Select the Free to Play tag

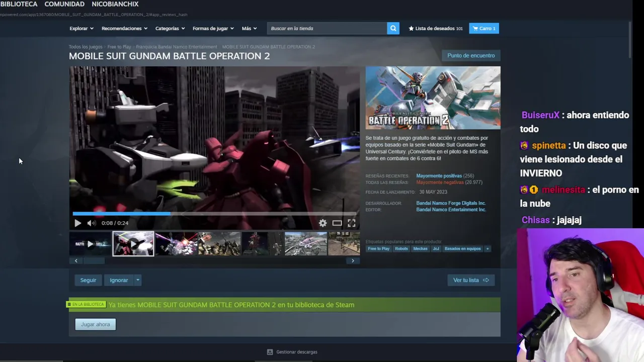378,248
